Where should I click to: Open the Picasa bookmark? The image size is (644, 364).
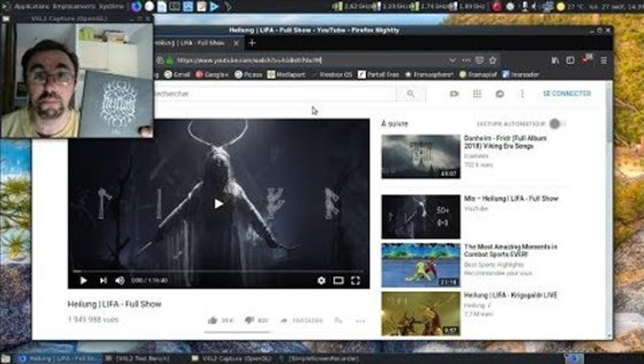(249, 74)
